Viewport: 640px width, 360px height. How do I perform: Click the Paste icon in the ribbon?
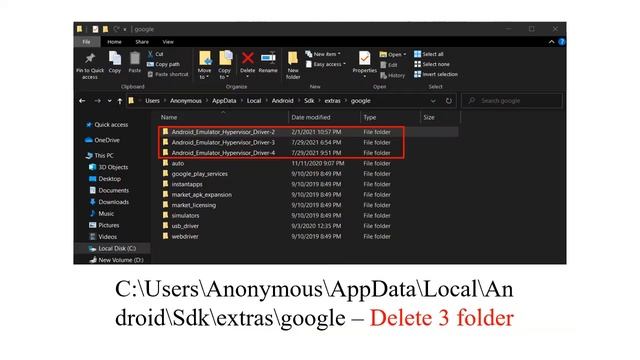pos(135,58)
